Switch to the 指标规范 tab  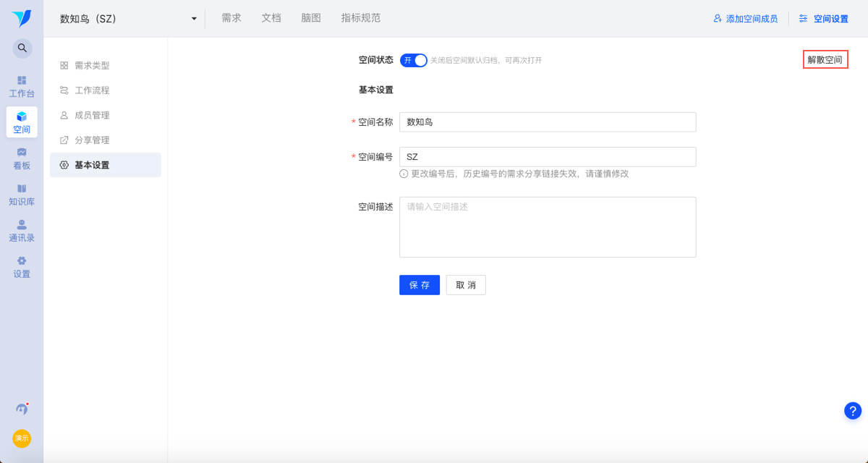pos(361,18)
